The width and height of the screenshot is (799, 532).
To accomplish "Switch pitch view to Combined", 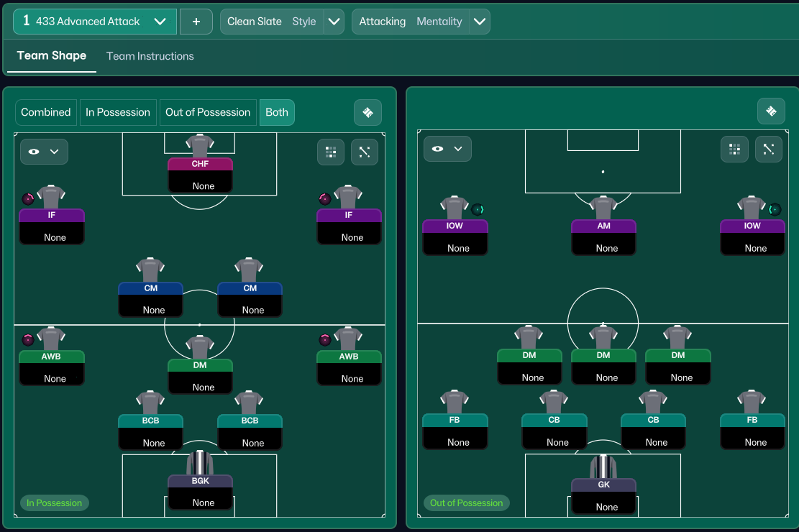I will 46,112.
